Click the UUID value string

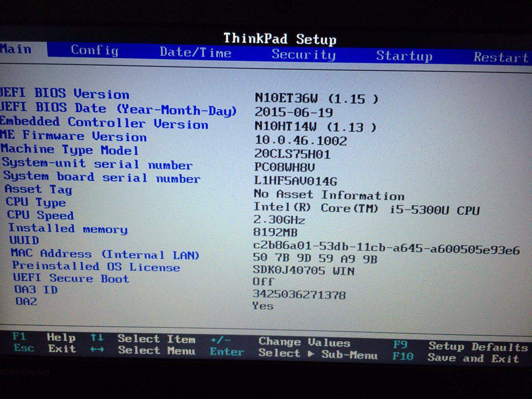(386, 248)
